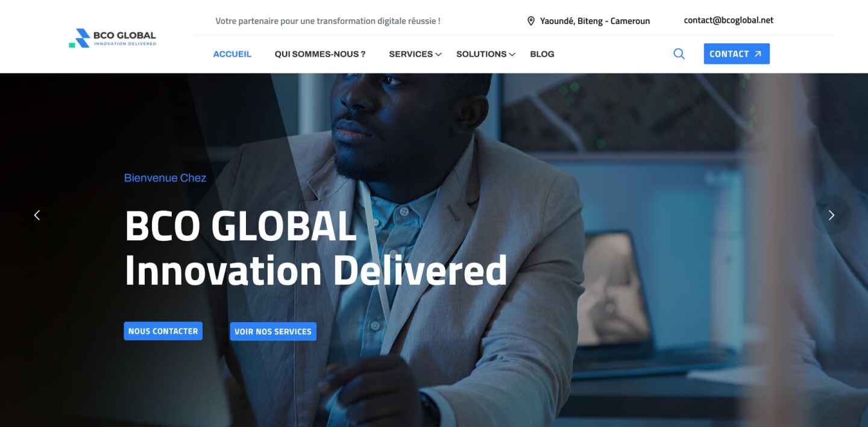Advance to next slide arrow
The width and height of the screenshot is (868, 427).
(x=831, y=215)
